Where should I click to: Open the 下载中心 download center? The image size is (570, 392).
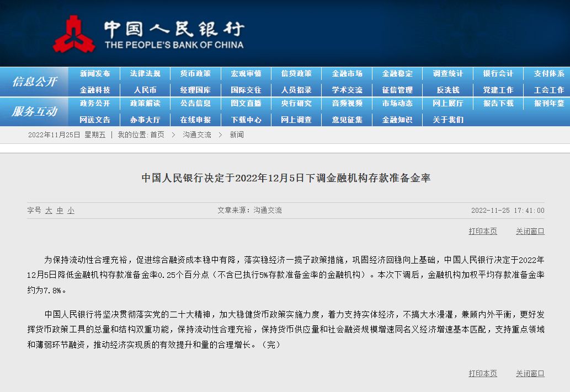pos(246,119)
